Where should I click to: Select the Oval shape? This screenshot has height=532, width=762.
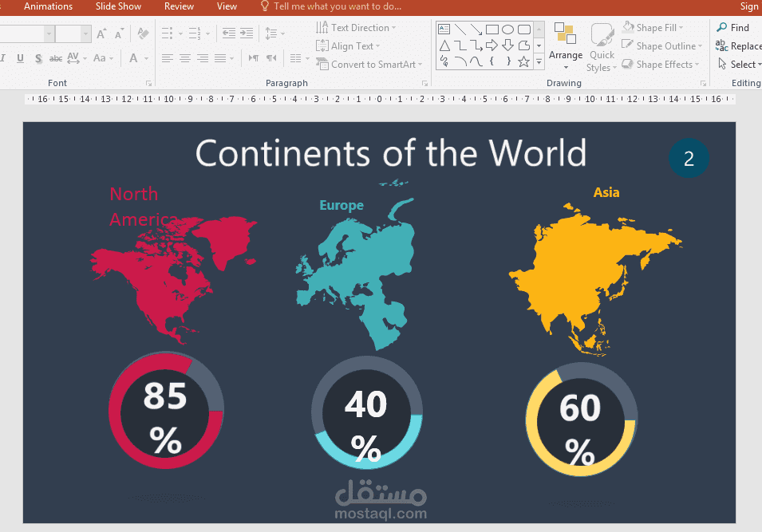(507, 30)
